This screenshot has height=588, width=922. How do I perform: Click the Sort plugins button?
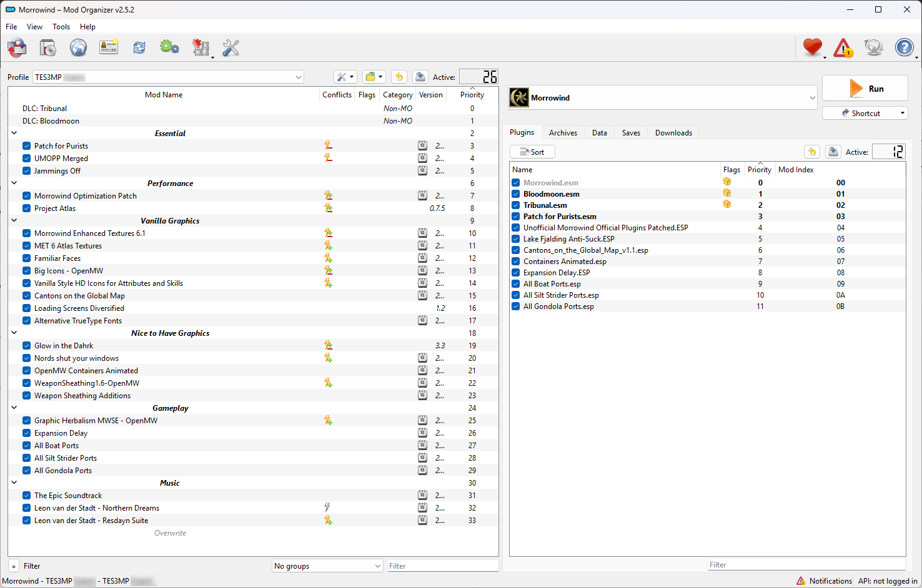click(x=532, y=152)
